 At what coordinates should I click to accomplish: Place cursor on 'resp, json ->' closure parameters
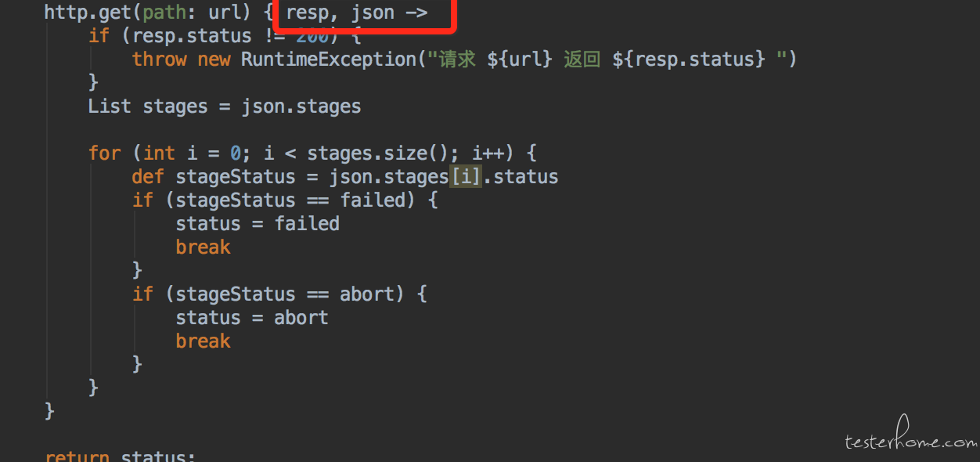pos(357,13)
